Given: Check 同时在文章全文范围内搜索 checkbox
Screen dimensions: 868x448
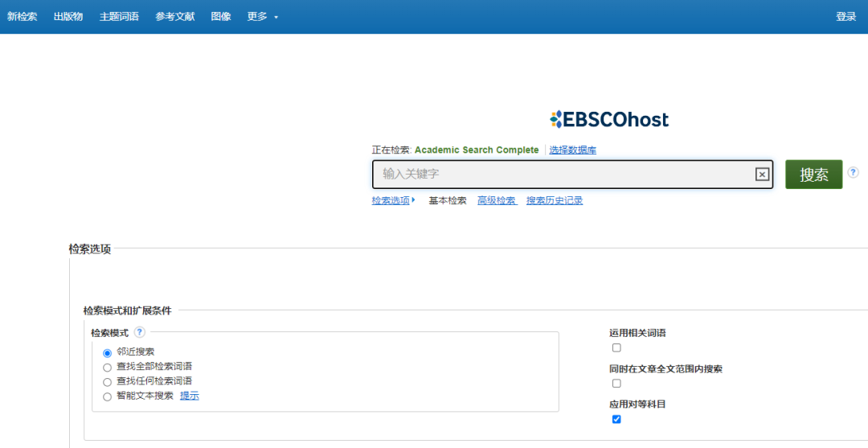Looking at the screenshot, I should click(616, 383).
